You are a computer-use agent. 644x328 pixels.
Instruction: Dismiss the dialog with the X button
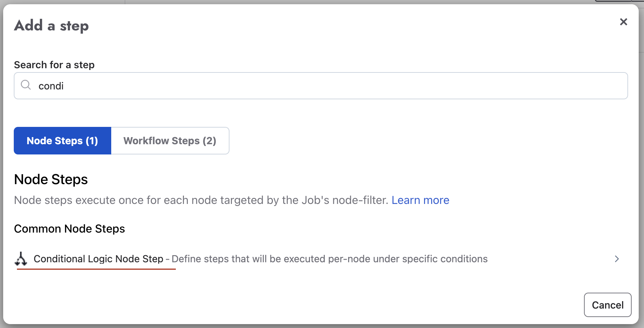(x=624, y=22)
